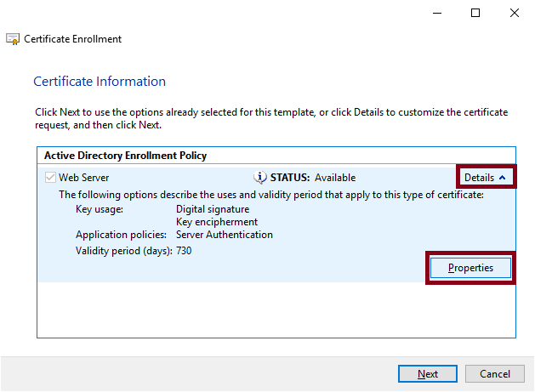The image size is (535, 392).
Task: Click the validity period value 730
Action: (184, 251)
